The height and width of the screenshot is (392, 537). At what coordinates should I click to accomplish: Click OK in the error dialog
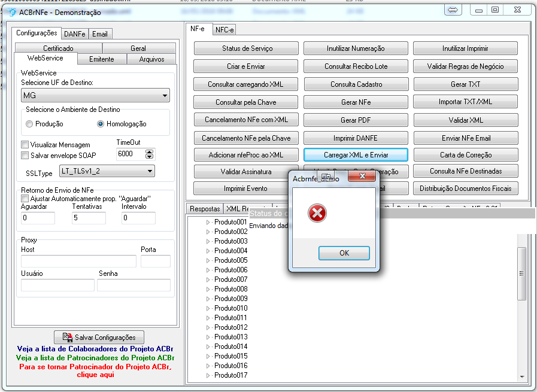[344, 253]
